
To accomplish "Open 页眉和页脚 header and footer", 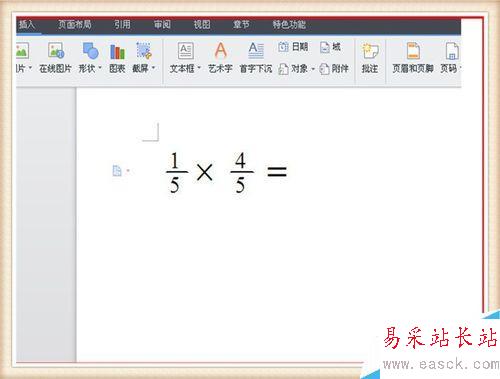I will tap(413, 57).
